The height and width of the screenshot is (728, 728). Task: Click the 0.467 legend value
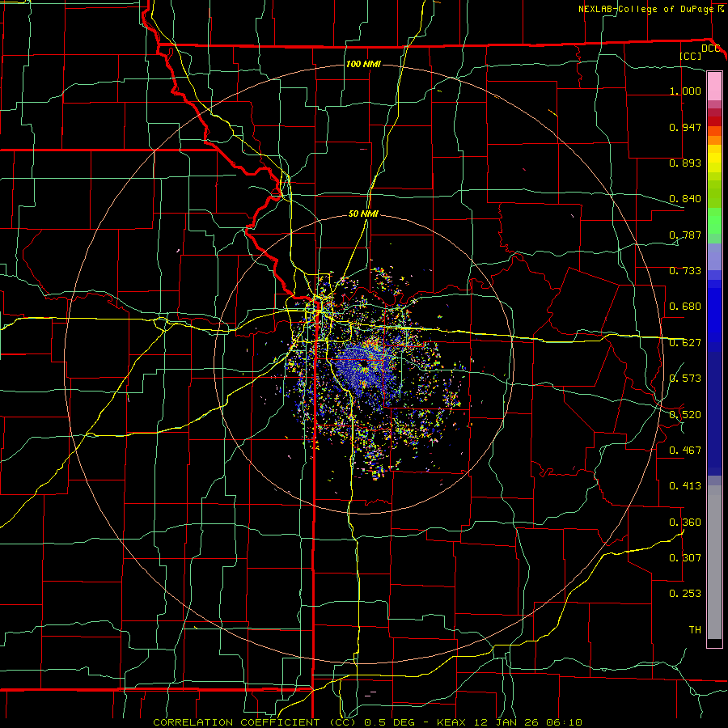(x=685, y=451)
